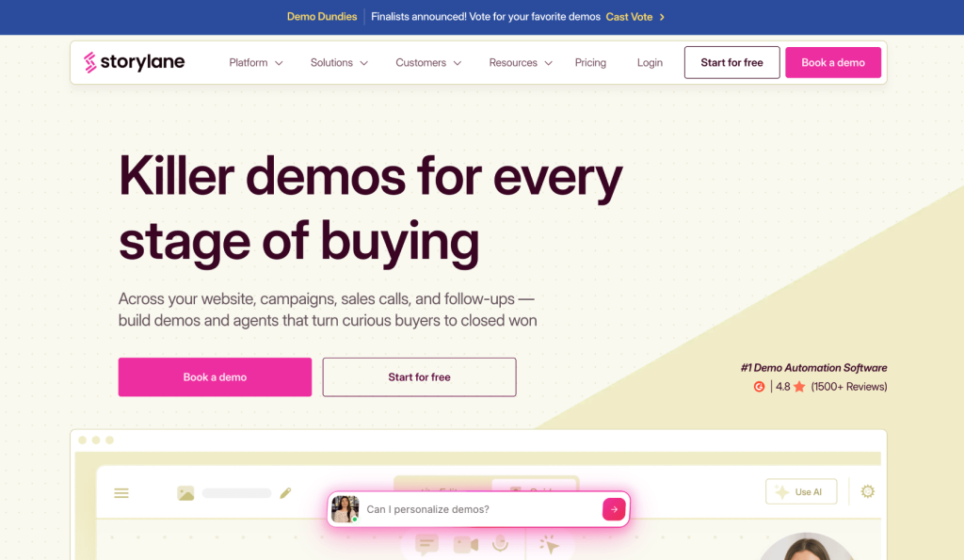964x560 pixels.
Task: Click the hero Start for free button
Action: [419, 376]
